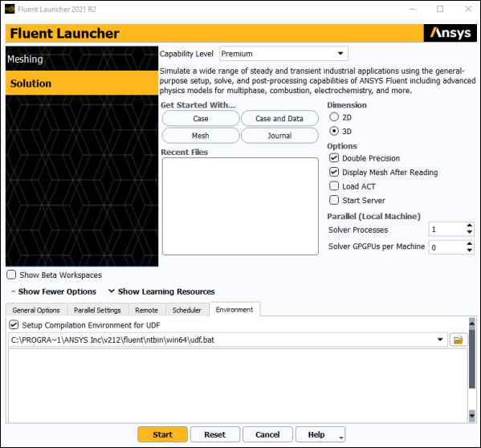
Task: Maximize the Fluent Launcher window
Action: pos(440,9)
